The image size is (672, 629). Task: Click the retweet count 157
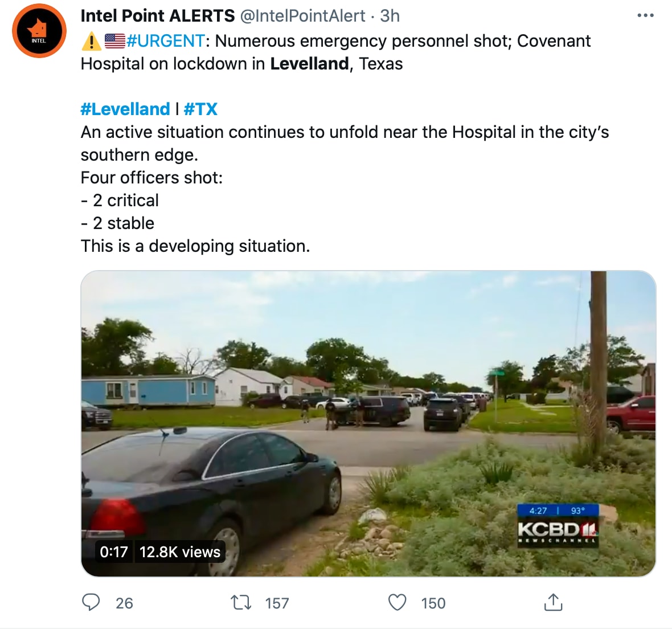tap(277, 603)
